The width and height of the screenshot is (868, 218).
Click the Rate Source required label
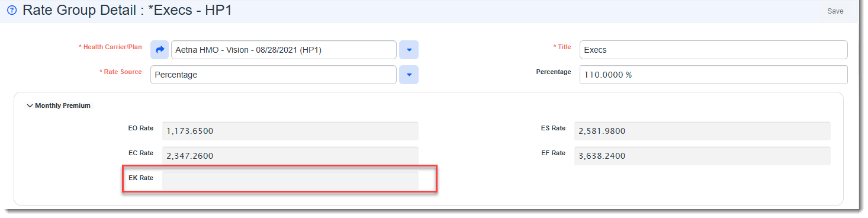[x=120, y=72]
